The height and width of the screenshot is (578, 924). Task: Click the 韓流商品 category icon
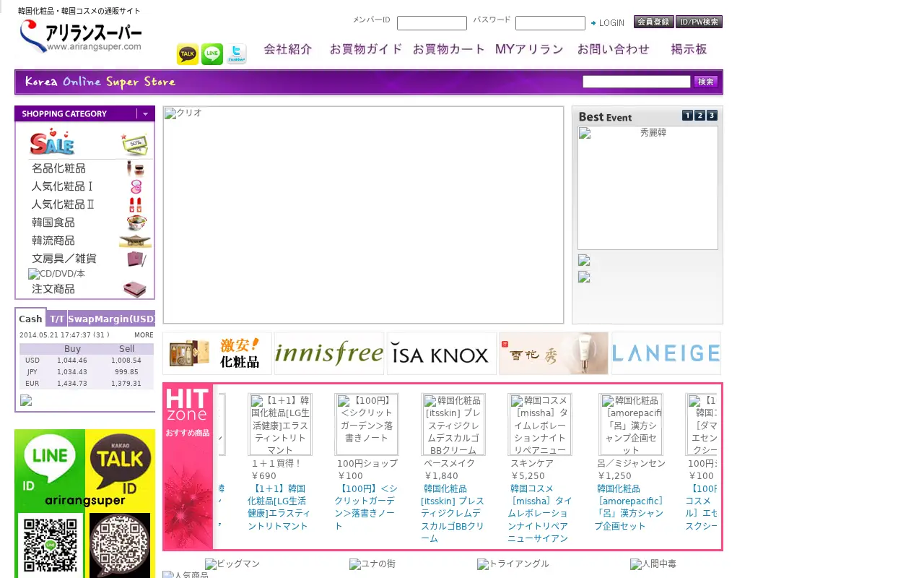point(135,241)
